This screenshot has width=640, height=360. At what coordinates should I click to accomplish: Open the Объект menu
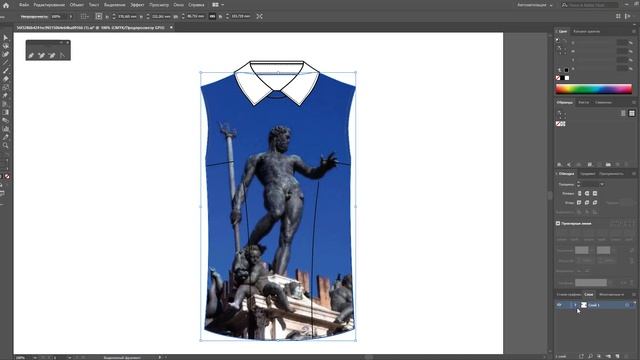77,5
